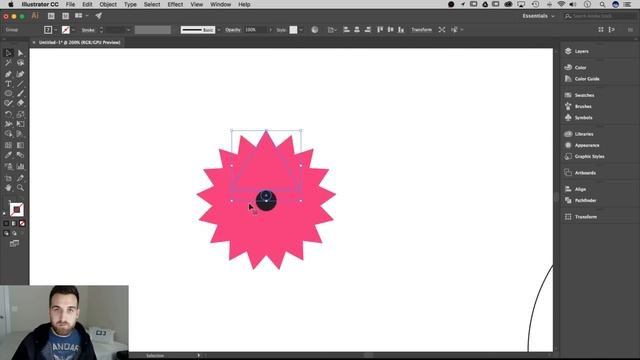Open Align To options dropdown
640x360 pixels.
332,30
